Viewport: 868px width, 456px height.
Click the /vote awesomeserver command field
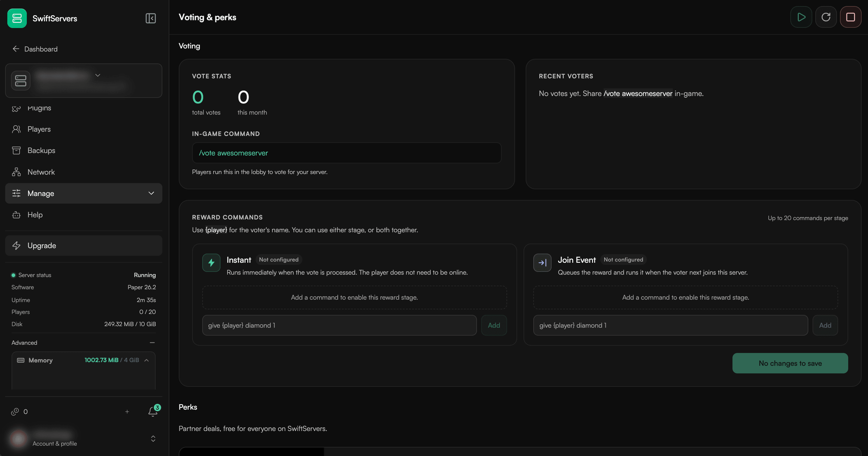tap(346, 153)
